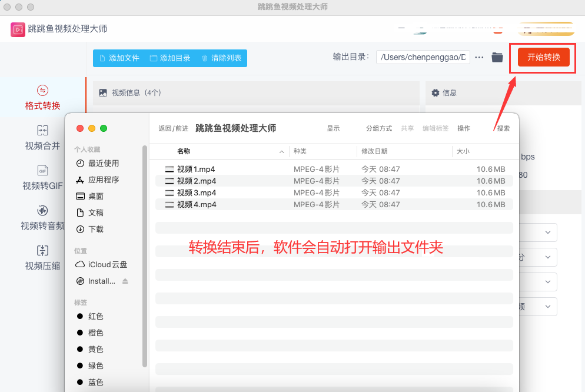
Task: Sort by the 修改日期 column header
Action: click(374, 151)
